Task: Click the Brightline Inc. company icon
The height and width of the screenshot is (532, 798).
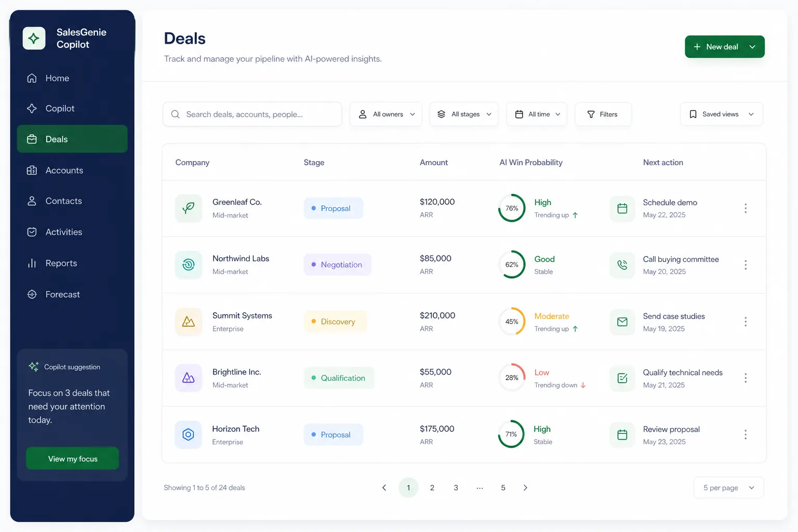Action: pos(189,378)
